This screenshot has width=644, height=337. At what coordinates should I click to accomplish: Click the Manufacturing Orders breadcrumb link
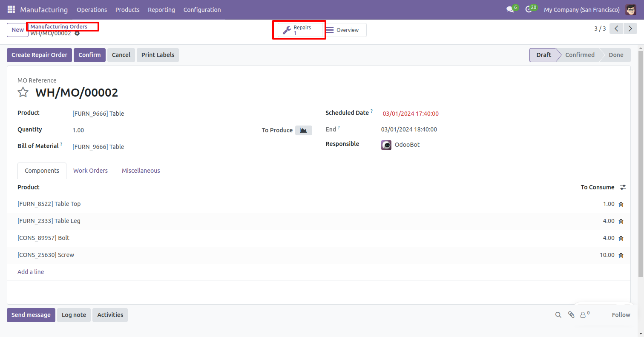click(x=59, y=26)
